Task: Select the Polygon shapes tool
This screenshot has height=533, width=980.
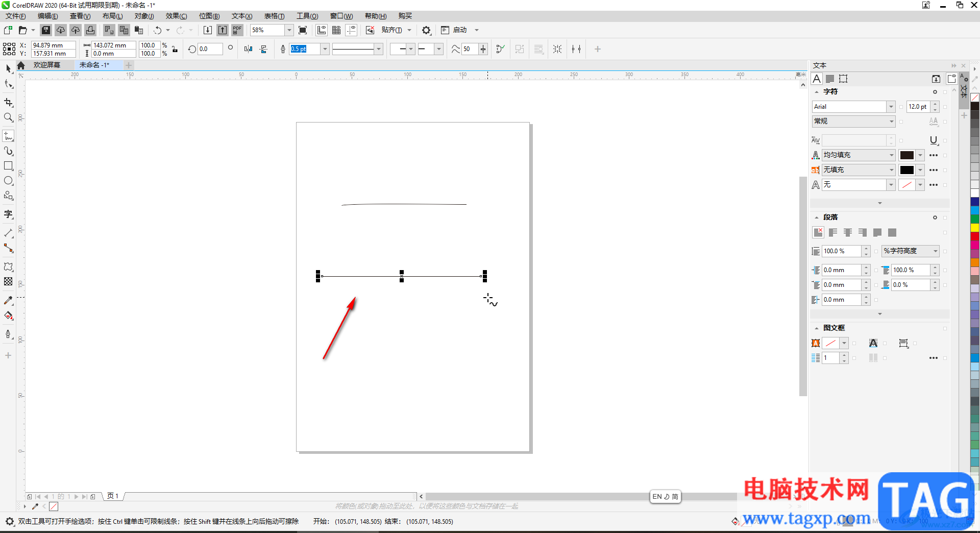Action: click(8, 196)
